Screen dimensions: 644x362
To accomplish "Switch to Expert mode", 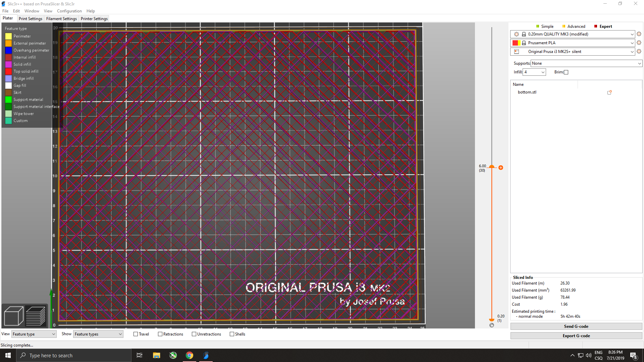I will (x=603, y=26).
